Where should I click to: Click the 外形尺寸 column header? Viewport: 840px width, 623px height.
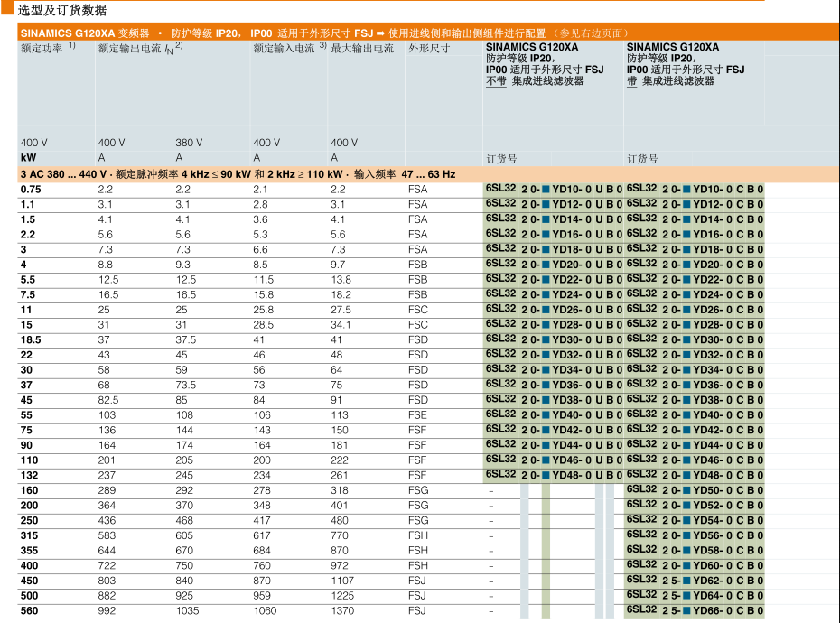point(429,48)
